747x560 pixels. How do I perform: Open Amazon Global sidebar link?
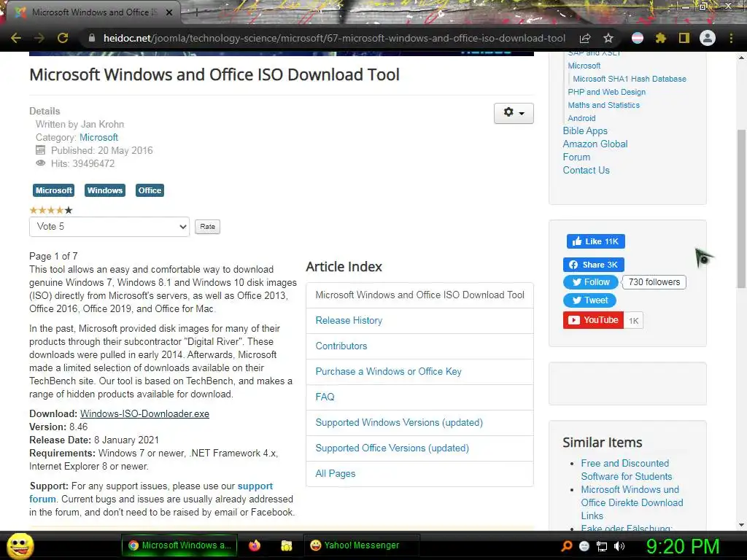[x=595, y=144]
